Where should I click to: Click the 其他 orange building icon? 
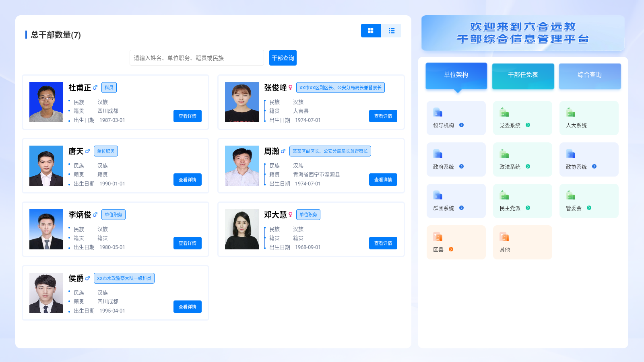click(504, 237)
